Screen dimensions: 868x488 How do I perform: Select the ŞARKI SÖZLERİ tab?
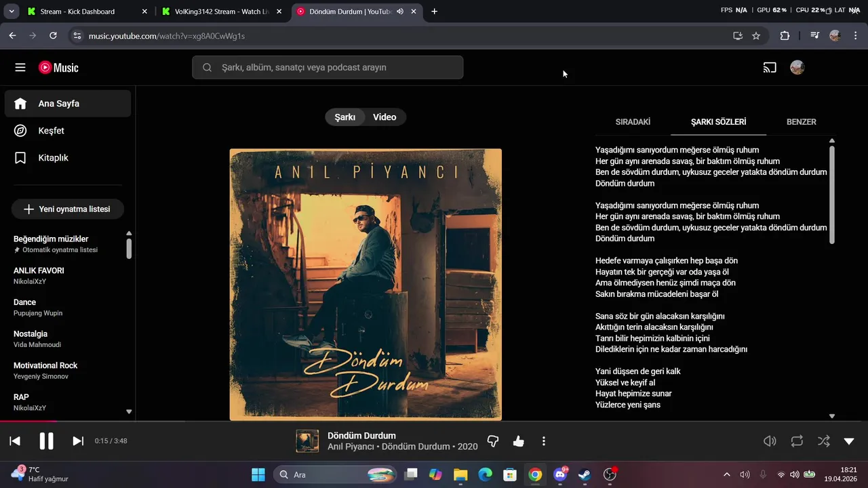point(718,122)
